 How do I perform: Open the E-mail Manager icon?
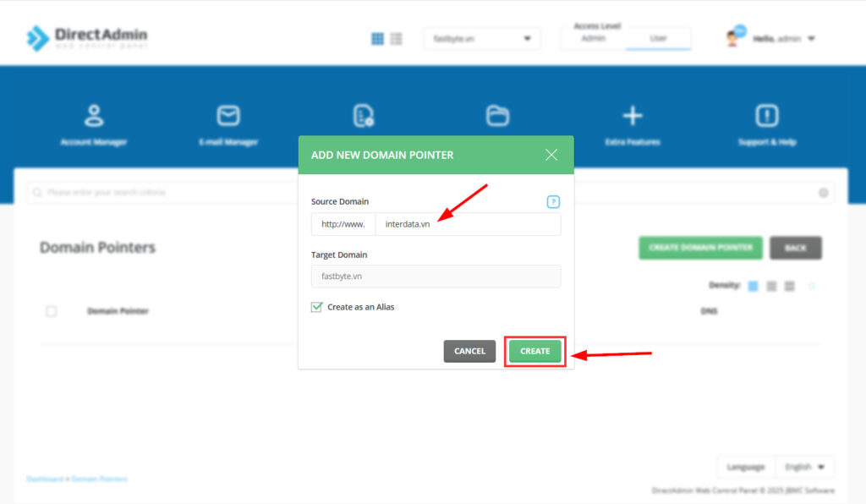click(x=228, y=116)
